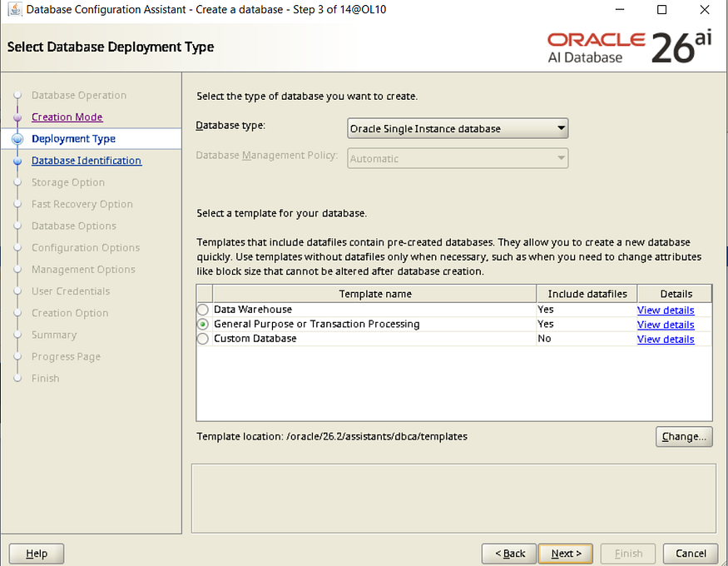Screen dimensions: 728x566
Task: Select the Data Warehouse template radio button
Action: tap(203, 310)
